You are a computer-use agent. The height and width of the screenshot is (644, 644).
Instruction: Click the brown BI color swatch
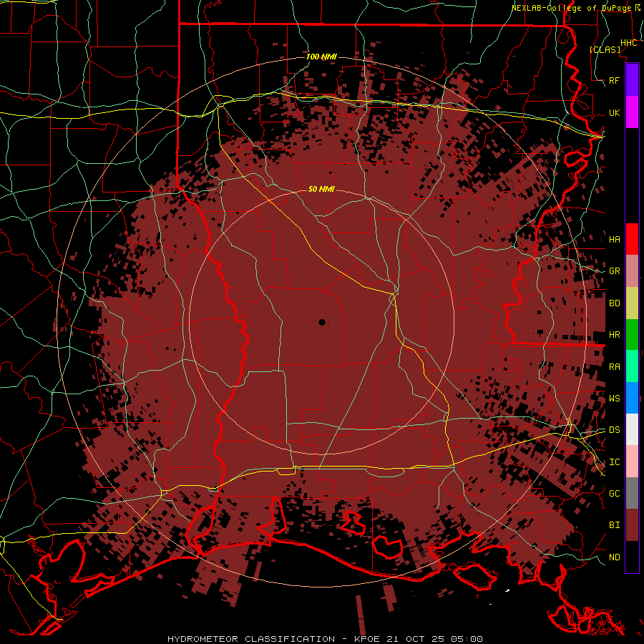[632, 525]
